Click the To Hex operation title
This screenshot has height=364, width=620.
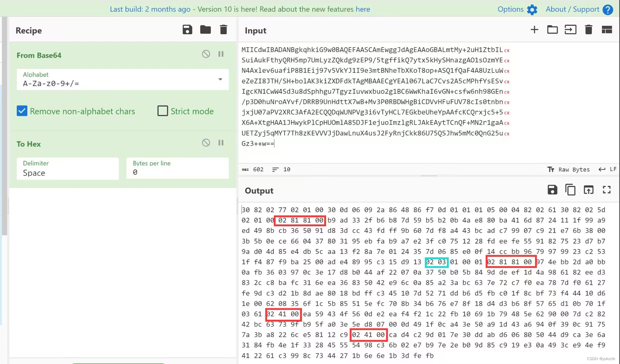tap(29, 144)
